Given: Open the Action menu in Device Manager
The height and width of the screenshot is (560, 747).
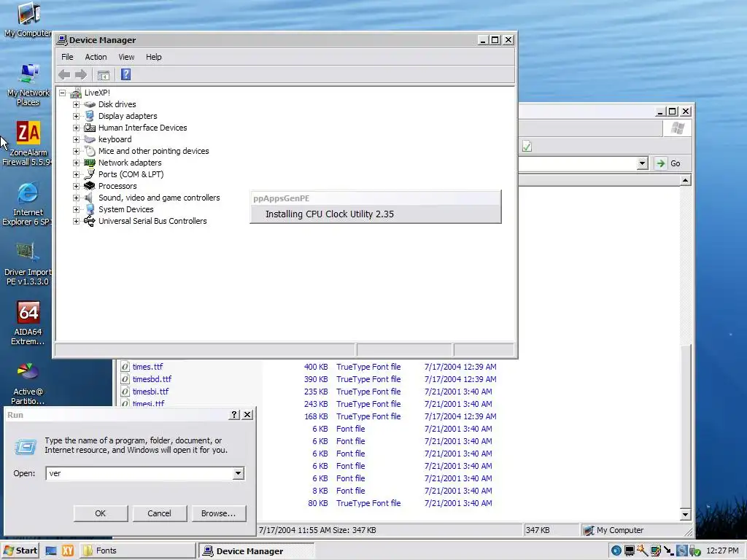Looking at the screenshot, I should pyautogui.click(x=96, y=57).
